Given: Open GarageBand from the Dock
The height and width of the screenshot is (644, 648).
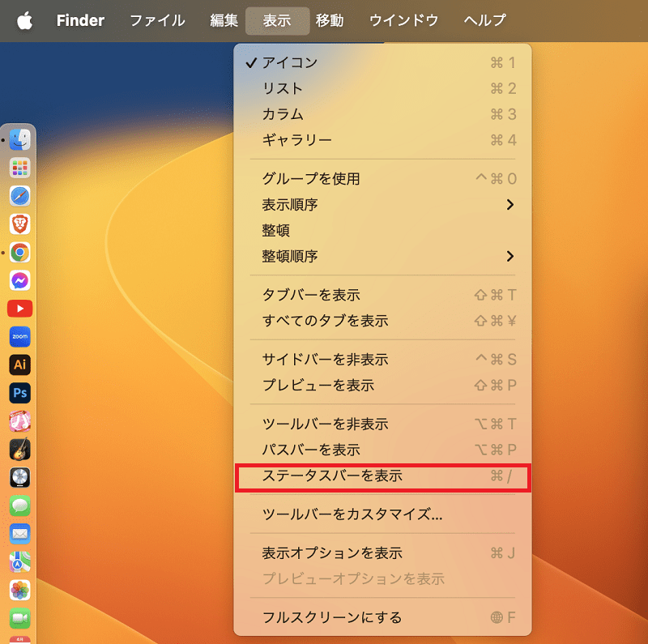Looking at the screenshot, I should 19,449.
